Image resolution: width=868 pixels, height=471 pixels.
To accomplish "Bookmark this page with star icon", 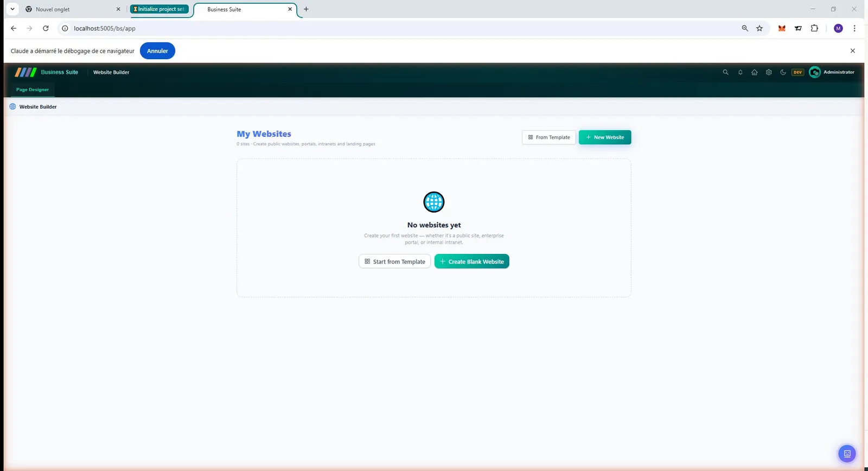I will tap(759, 28).
